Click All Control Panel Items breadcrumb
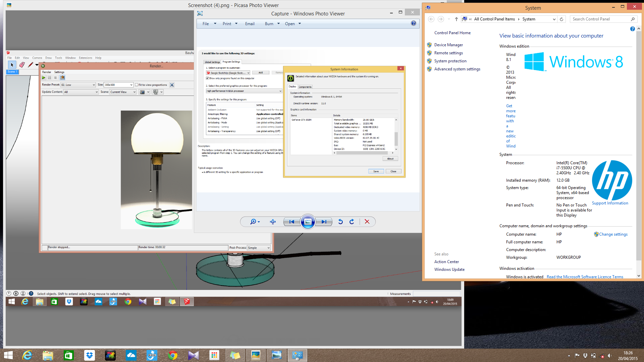 [494, 19]
